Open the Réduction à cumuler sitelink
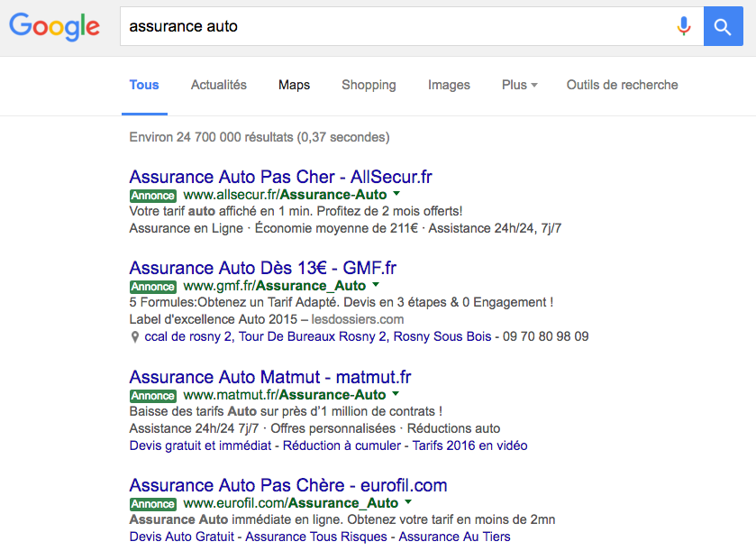756x560 pixels. (x=342, y=445)
